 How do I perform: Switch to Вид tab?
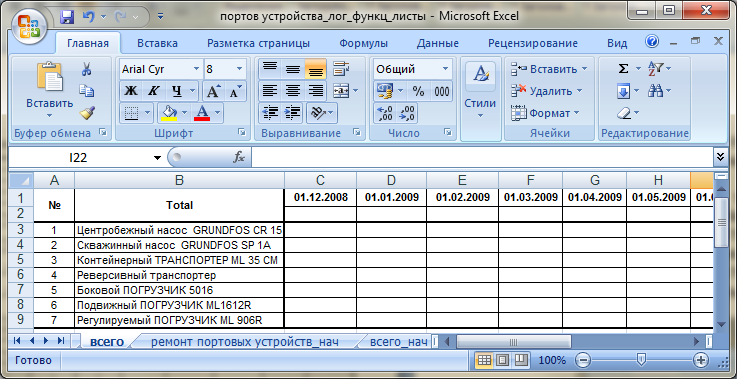coord(617,43)
